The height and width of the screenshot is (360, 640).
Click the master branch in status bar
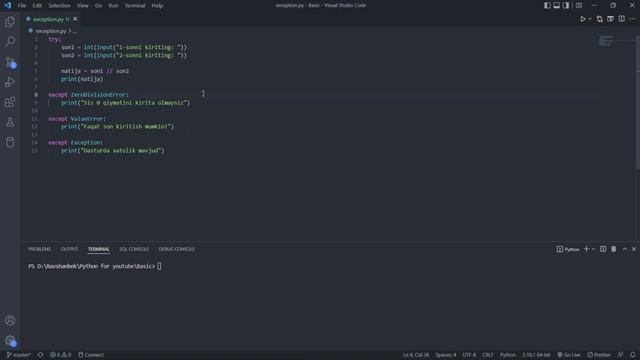point(19,355)
